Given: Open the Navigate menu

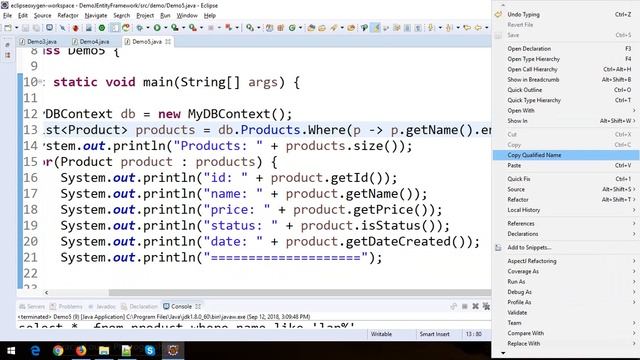Looking at the screenshot, I should (96, 16).
